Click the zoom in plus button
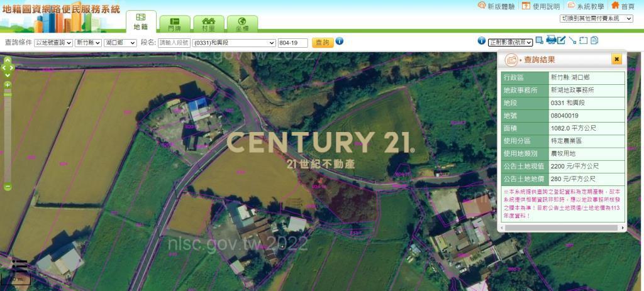The height and width of the screenshot is (291, 644). (8, 85)
